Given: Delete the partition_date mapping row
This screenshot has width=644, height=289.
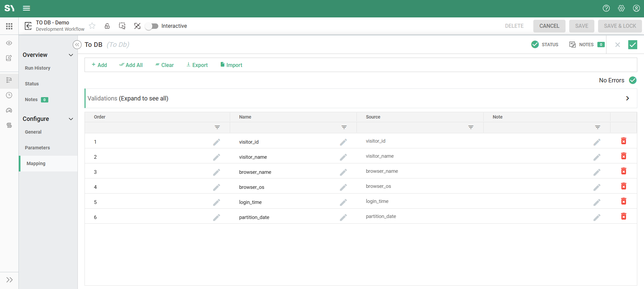Looking at the screenshot, I should tap(624, 216).
